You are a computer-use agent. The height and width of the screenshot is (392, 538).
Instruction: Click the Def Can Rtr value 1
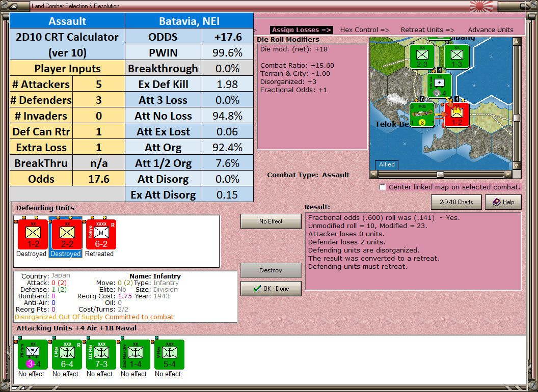tap(99, 132)
